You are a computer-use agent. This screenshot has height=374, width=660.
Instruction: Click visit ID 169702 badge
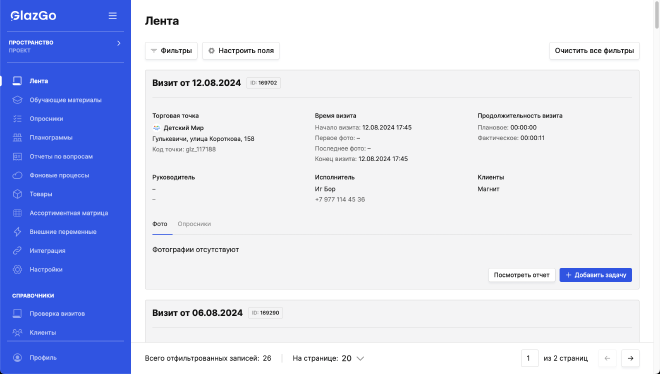tap(263, 83)
